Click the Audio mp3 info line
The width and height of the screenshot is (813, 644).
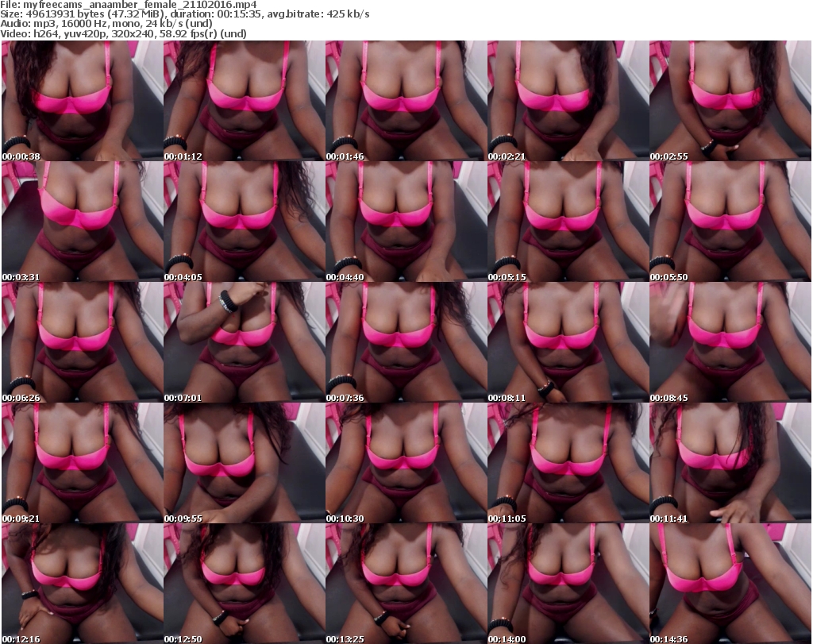pos(106,24)
